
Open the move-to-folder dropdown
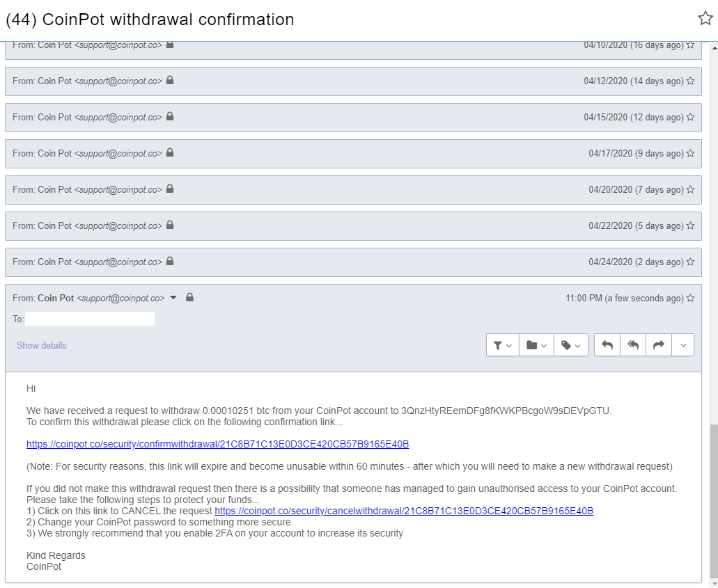[536, 345]
